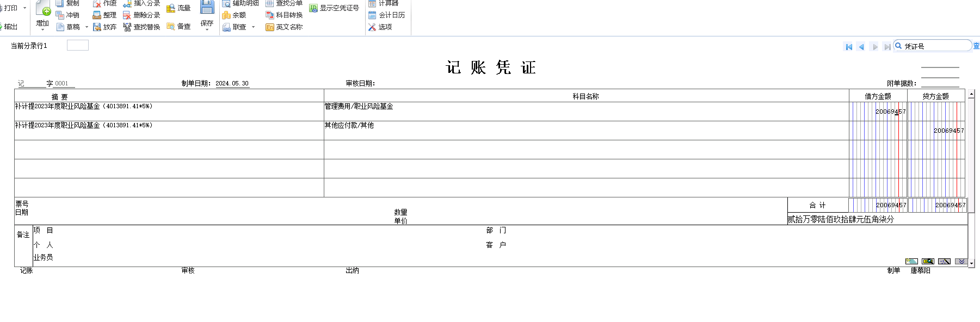Open the 会计日历 (Accounting calendar)
980x322 pixels.
pos(387,15)
